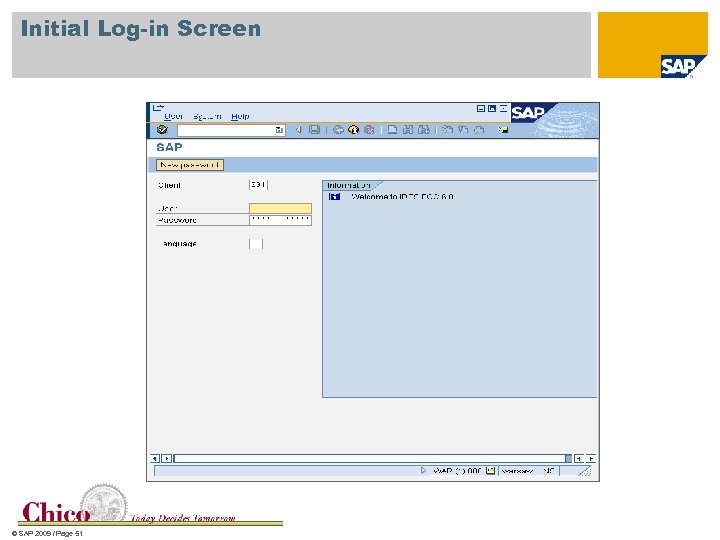Collapse the command field using the arrow
The image size is (720, 540).
[298, 130]
